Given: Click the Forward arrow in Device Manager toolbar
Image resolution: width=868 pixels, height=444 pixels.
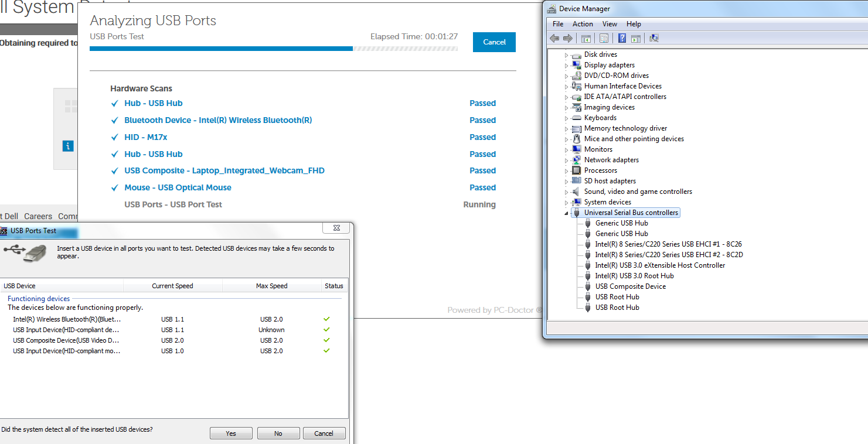Looking at the screenshot, I should (x=567, y=38).
